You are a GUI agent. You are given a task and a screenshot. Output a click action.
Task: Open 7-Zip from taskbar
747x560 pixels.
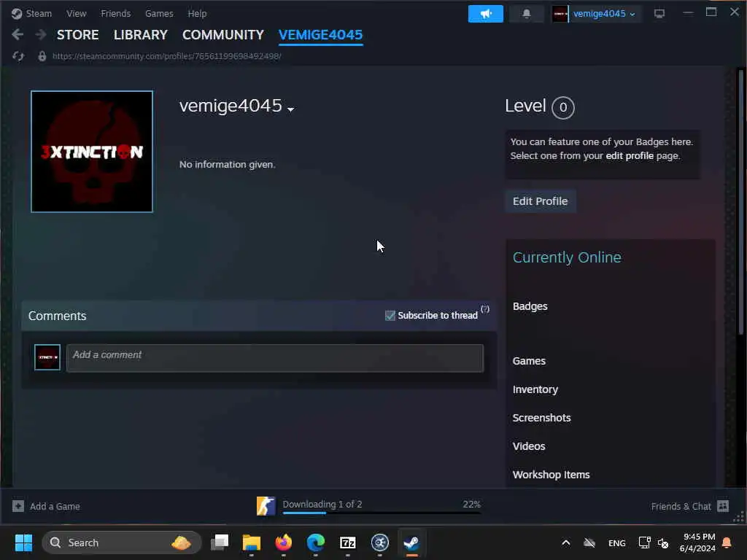348,542
